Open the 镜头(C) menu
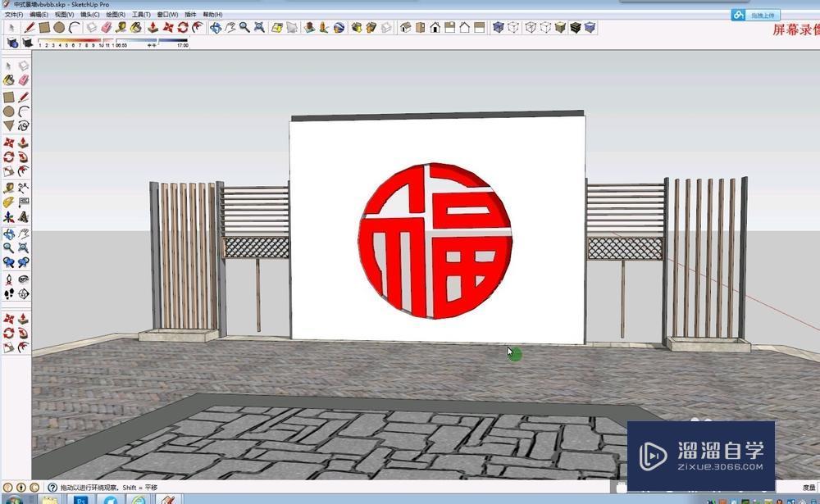This screenshot has width=820, height=504. pyautogui.click(x=90, y=15)
